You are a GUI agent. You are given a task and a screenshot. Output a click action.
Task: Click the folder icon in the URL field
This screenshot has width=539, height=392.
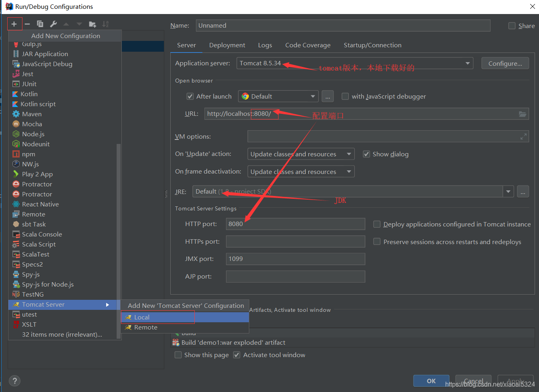[x=523, y=114]
